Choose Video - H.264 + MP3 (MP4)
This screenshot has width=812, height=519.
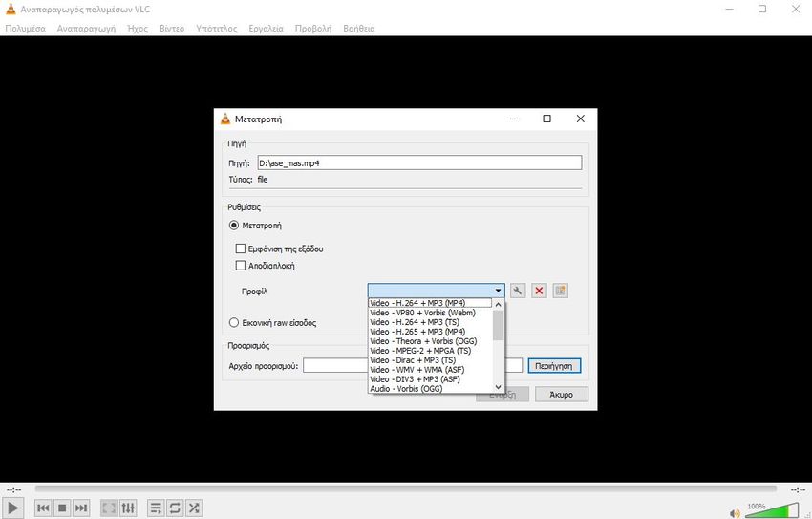pos(430,303)
